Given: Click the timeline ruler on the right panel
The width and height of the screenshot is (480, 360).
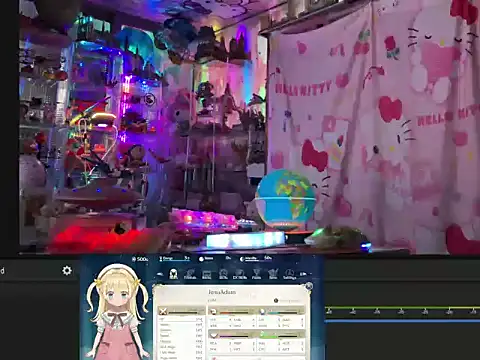Looking at the screenshot, I should (x=403, y=311).
